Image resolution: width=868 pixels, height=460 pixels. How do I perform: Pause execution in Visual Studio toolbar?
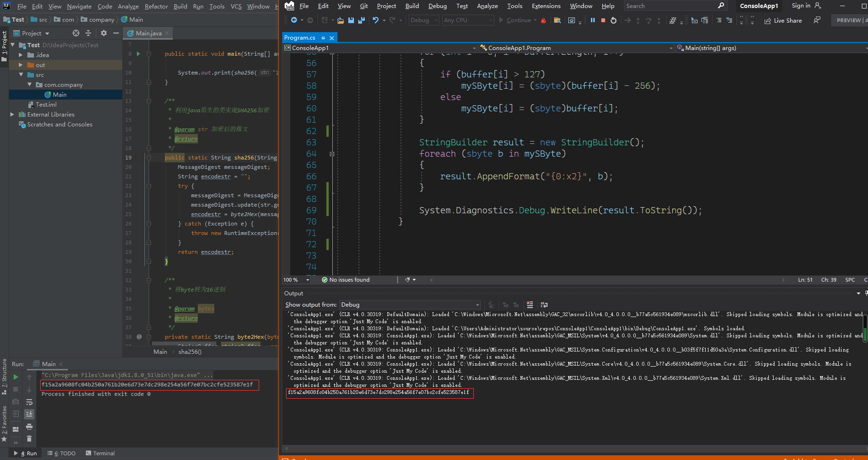(593, 20)
